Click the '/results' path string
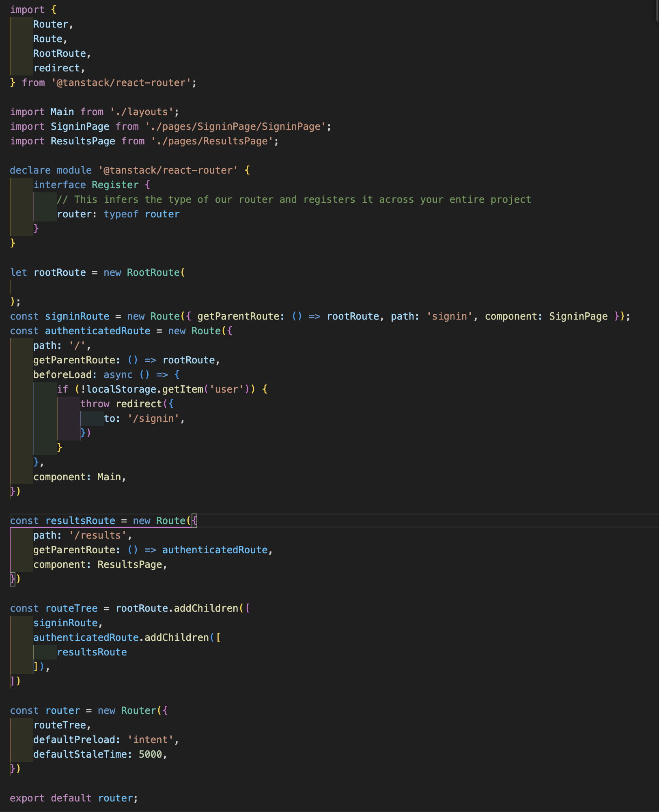The width and height of the screenshot is (659, 812). pos(98,535)
